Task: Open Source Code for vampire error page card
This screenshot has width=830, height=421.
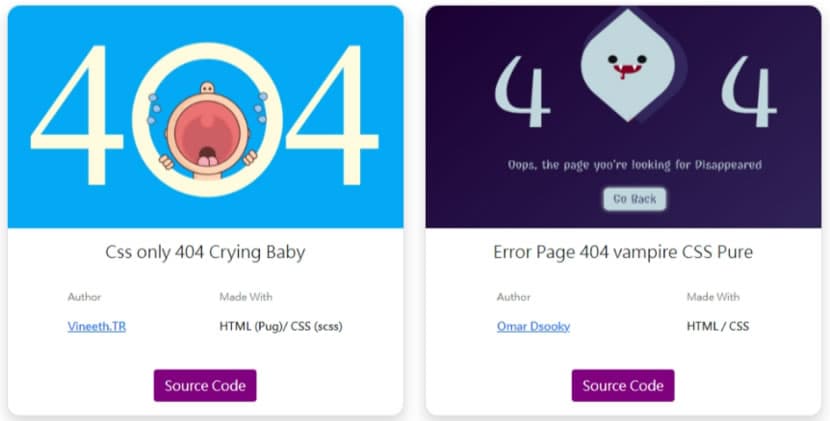Action: coord(623,386)
